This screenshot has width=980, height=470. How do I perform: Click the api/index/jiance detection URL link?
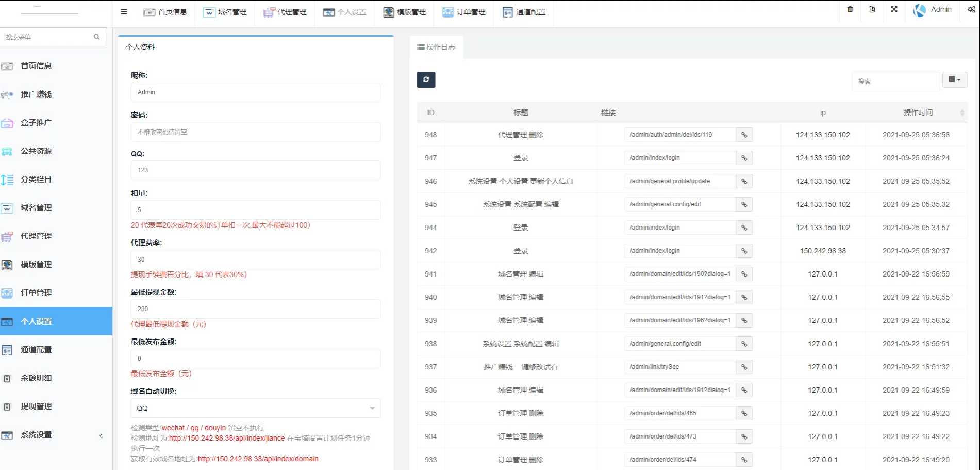(227, 439)
